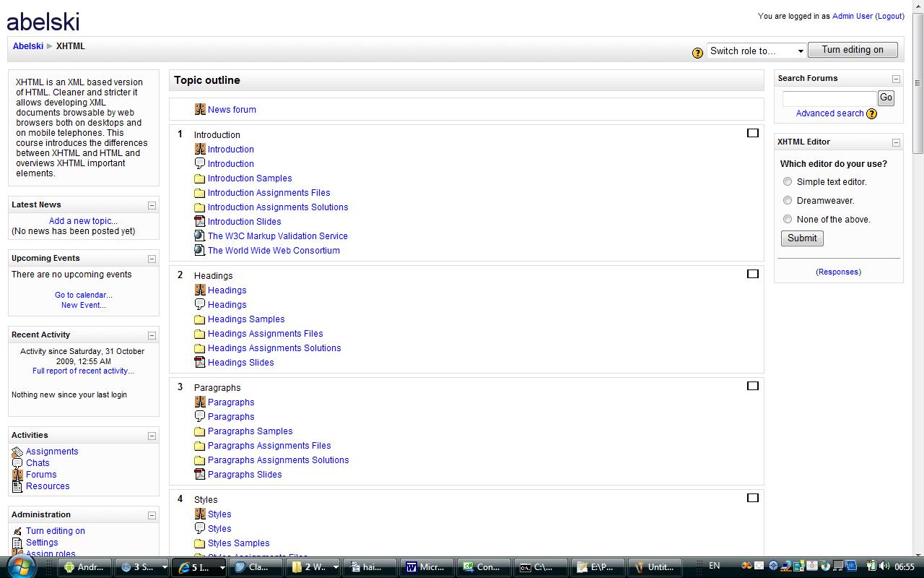Viewport: 924px width, 578px height.
Task: Click the World Wide Web Consortium web icon
Action: (x=200, y=250)
